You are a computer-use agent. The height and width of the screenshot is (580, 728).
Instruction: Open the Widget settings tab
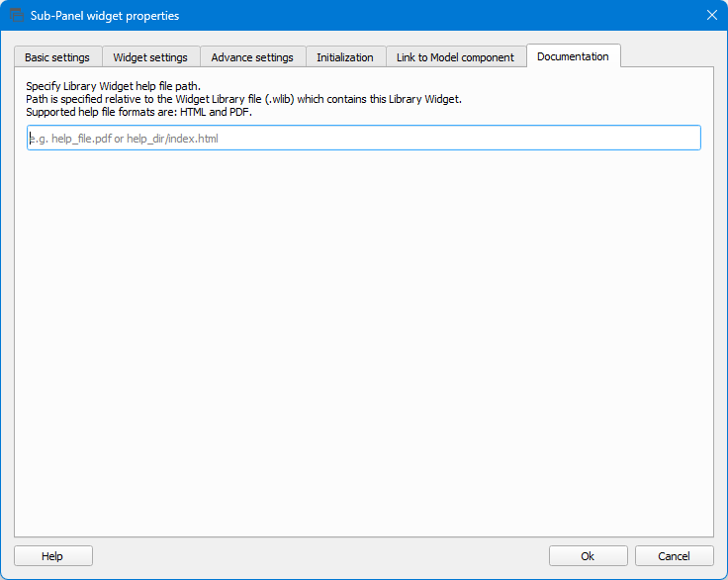click(150, 57)
